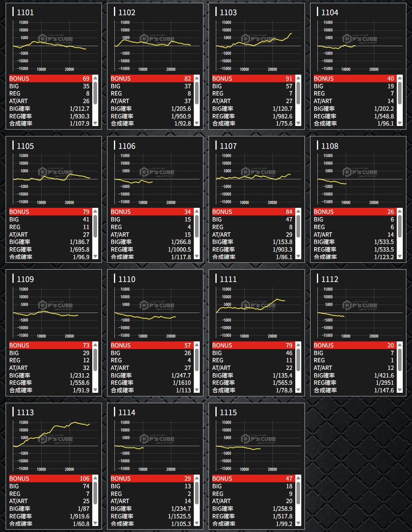Click REG確率 value 1/1000.5 in machine 1106
The height and width of the screenshot is (532, 412).
pyautogui.click(x=179, y=250)
